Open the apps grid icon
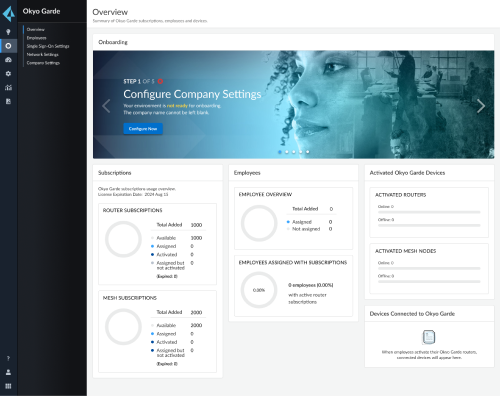The width and height of the screenshot is (500, 396). pos(8,386)
